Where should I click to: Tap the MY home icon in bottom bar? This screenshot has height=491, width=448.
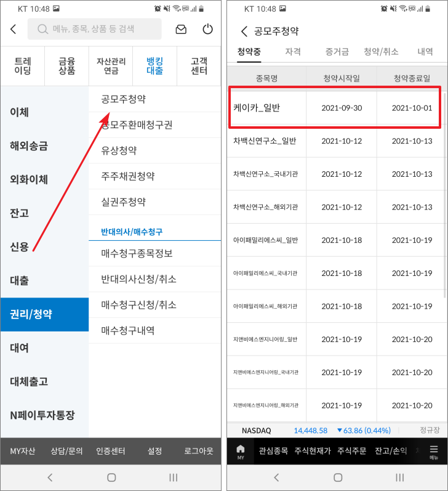point(241,452)
